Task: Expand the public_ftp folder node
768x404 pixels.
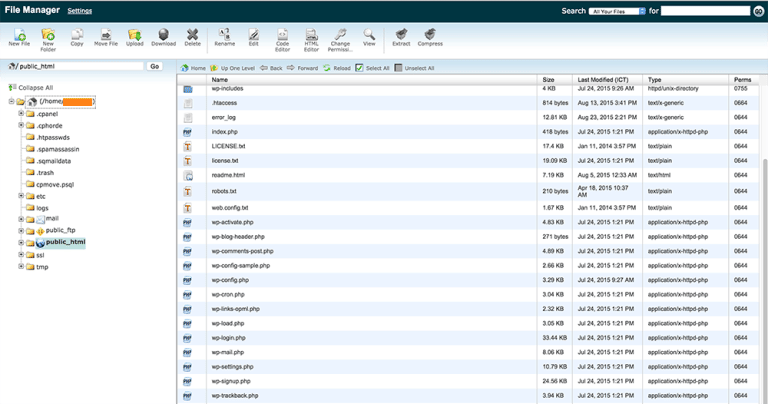Action: pyautogui.click(x=21, y=231)
